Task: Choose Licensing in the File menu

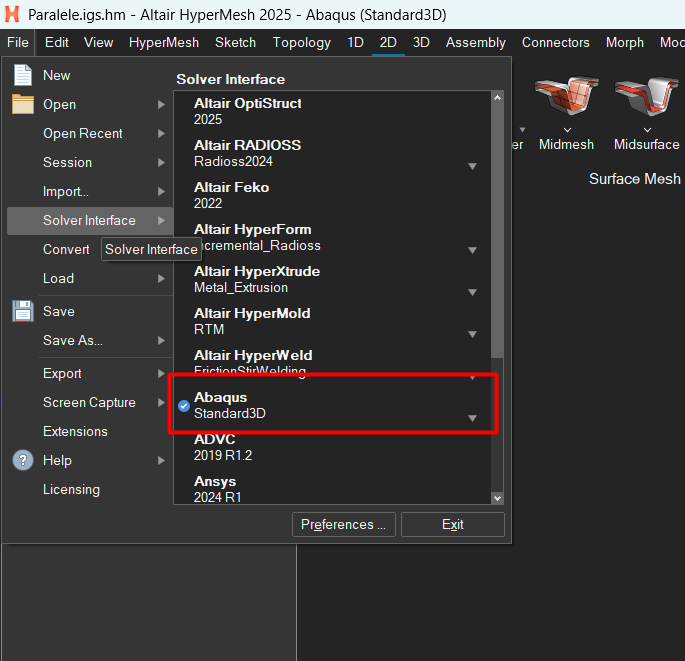Action: click(x=90, y=489)
